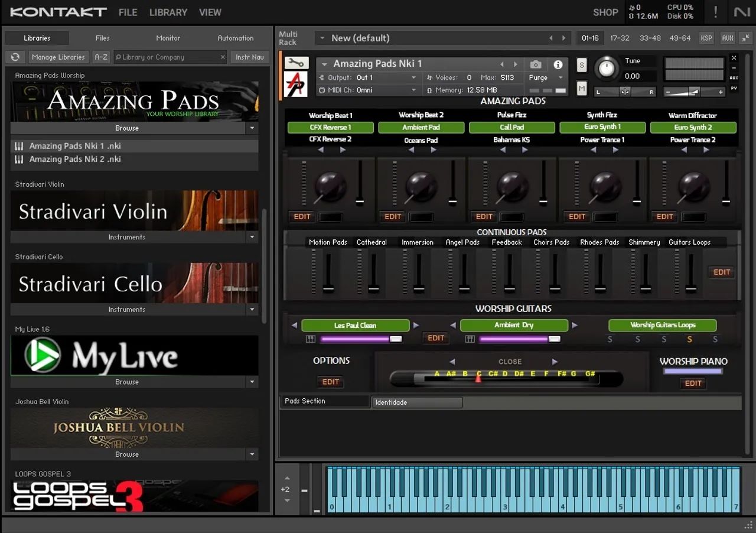This screenshot has width=756, height=533.
Task: Switch to the Automation tab
Action: (x=235, y=38)
